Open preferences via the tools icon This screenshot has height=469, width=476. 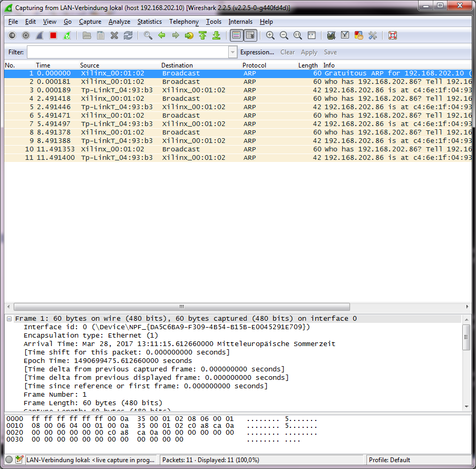pyautogui.click(x=373, y=35)
